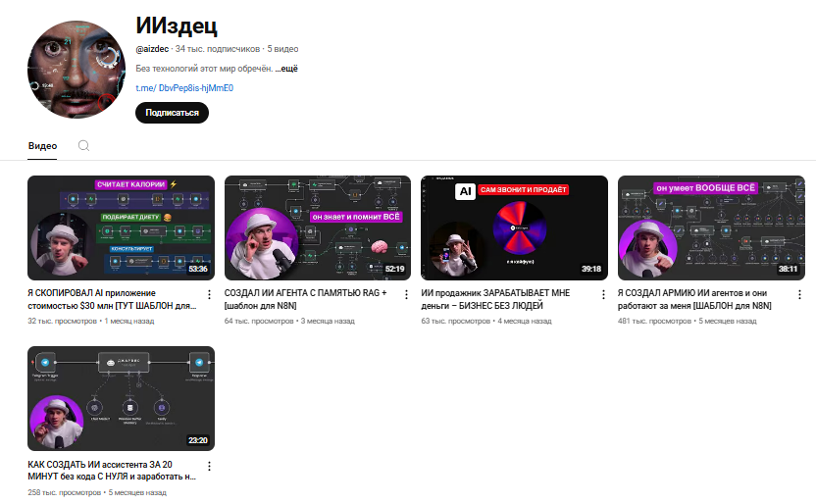The height and width of the screenshot is (504, 816).
Task: Open the "Я СКОПИРОВАЛ AI приложение" video title
Action: (x=112, y=299)
